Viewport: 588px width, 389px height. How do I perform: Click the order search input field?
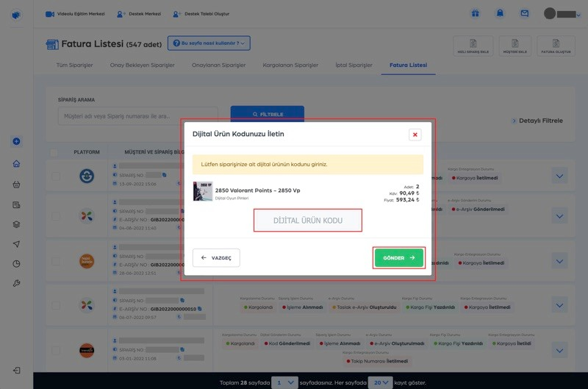pyautogui.click(x=137, y=116)
